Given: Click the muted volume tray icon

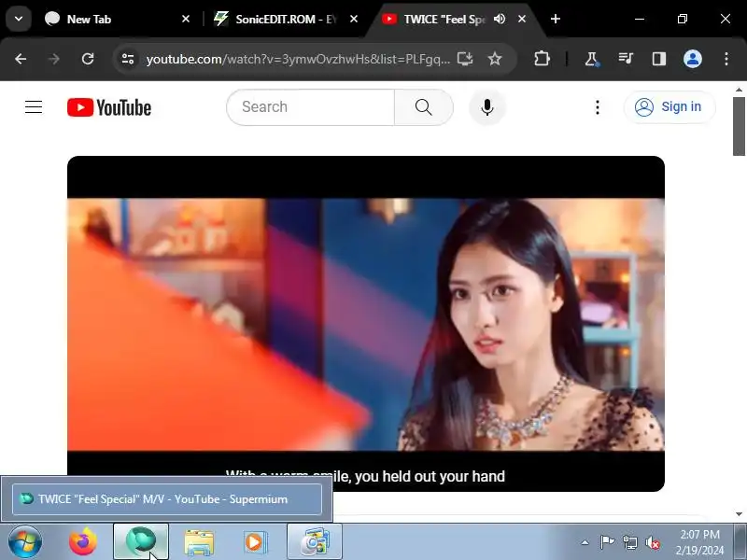Looking at the screenshot, I should point(653,542).
